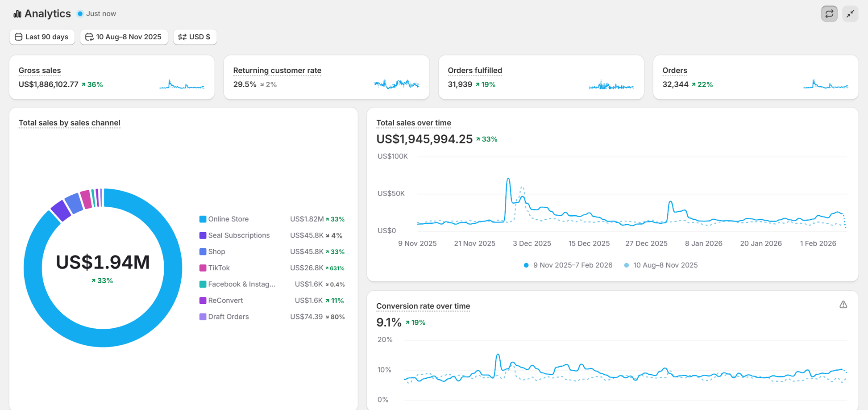Click the Analytics bar chart icon
This screenshot has width=868, height=410.
click(x=17, y=14)
